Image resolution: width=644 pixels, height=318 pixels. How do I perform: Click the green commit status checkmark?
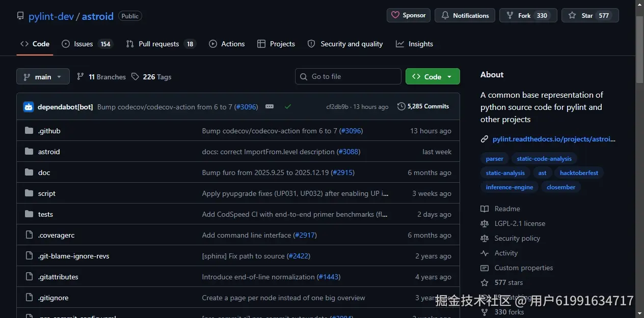[x=288, y=106]
